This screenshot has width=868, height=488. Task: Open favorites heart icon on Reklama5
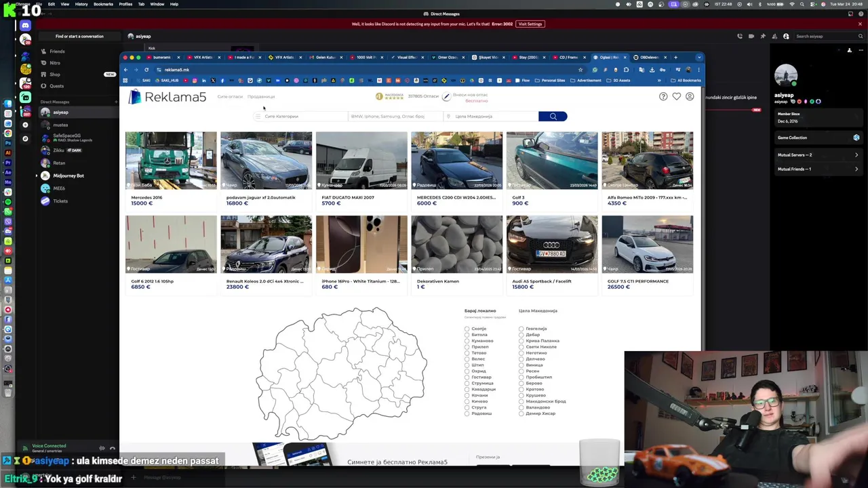click(x=676, y=97)
